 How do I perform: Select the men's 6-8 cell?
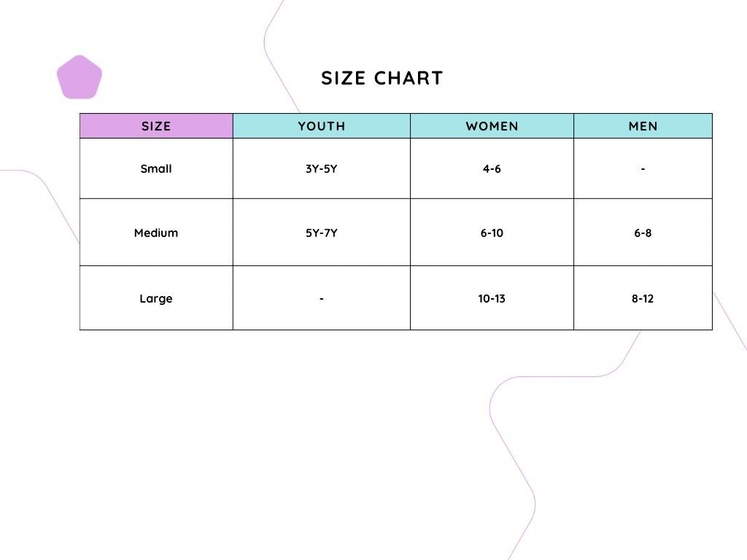(x=643, y=233)
